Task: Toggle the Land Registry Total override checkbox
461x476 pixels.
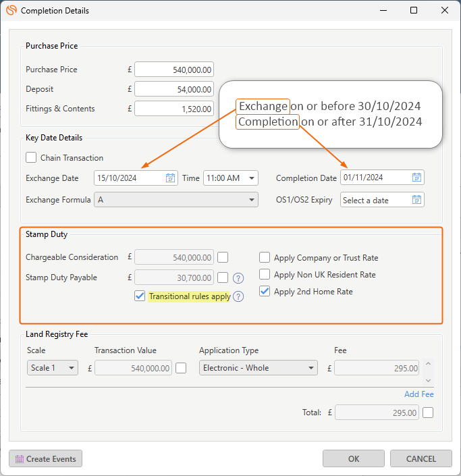Action: 428,413
